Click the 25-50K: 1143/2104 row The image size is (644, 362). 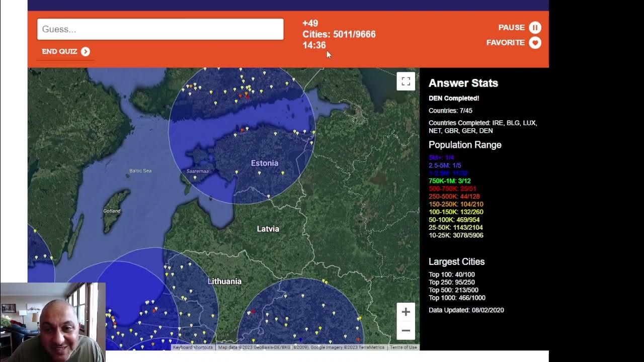(456, 228)
